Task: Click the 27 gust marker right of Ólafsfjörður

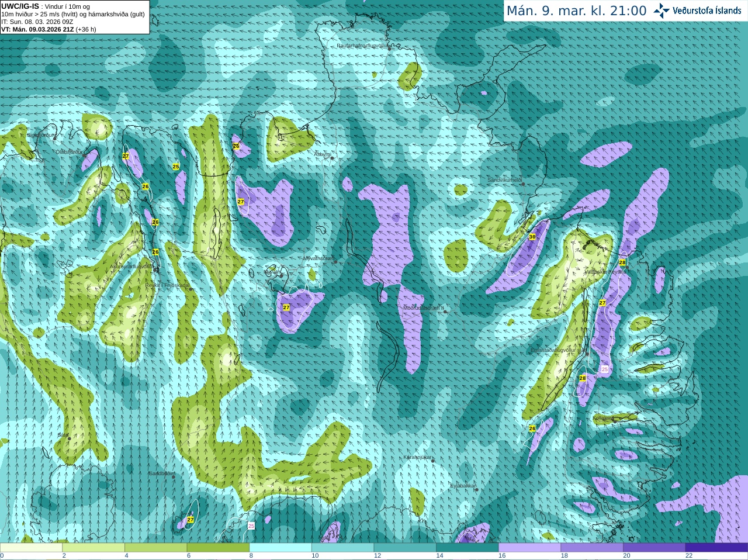Action: coord(126,156)
